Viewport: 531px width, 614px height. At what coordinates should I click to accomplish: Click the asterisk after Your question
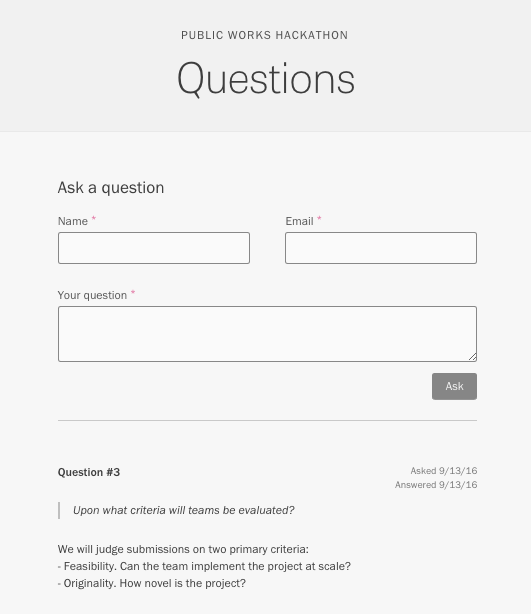pyautogui.click(x=133, y=293)
